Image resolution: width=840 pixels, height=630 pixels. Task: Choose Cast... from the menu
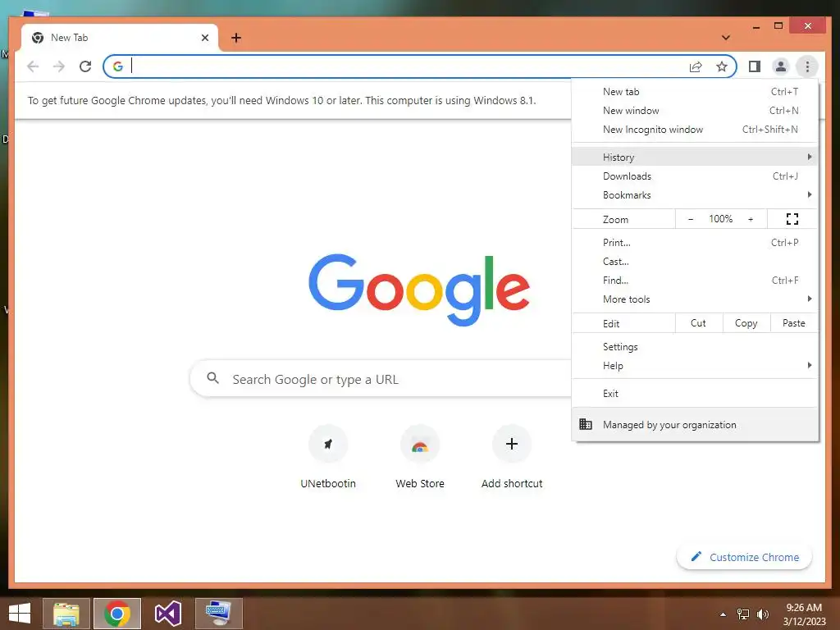(695, 262)
